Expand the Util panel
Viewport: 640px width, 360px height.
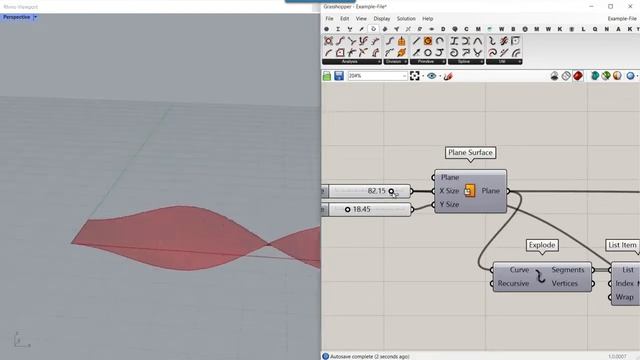click(x=504, y=62)
